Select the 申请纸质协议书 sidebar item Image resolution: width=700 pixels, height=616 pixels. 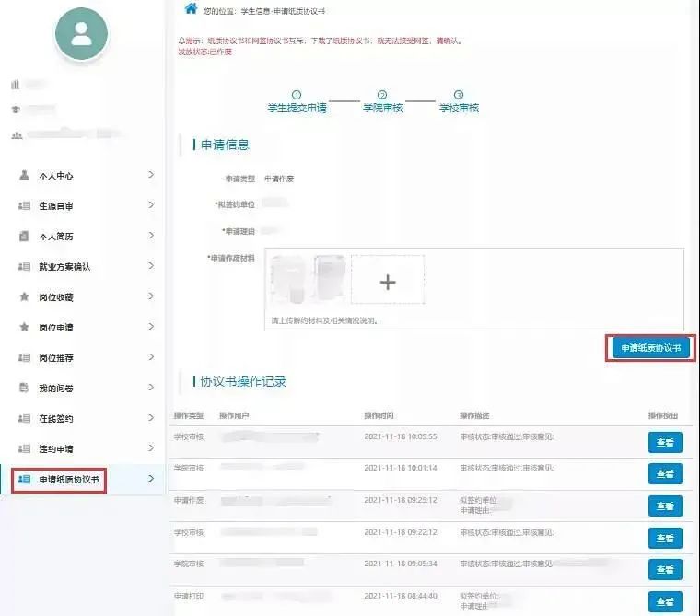pyautogui.click(x=69, y=479)
